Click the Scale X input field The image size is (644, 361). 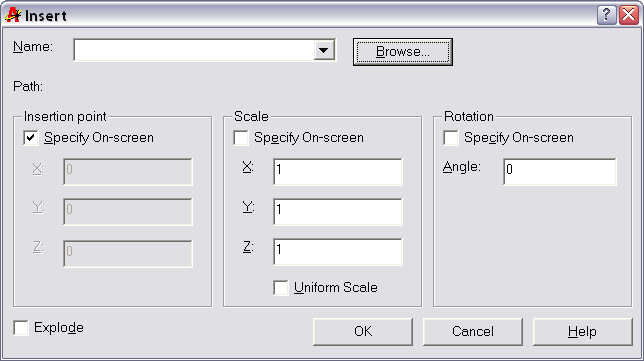(x=338, y=171)
